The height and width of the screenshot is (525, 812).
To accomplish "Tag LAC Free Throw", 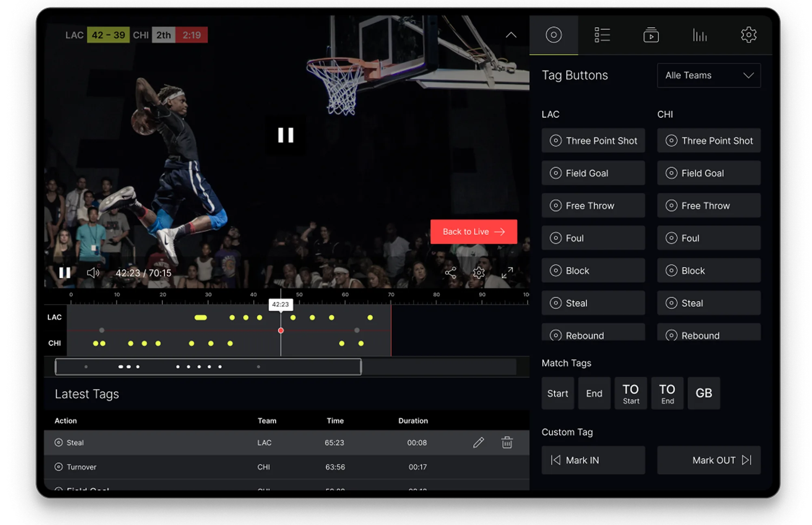I will pyautogui.click(x=593, y=206).
